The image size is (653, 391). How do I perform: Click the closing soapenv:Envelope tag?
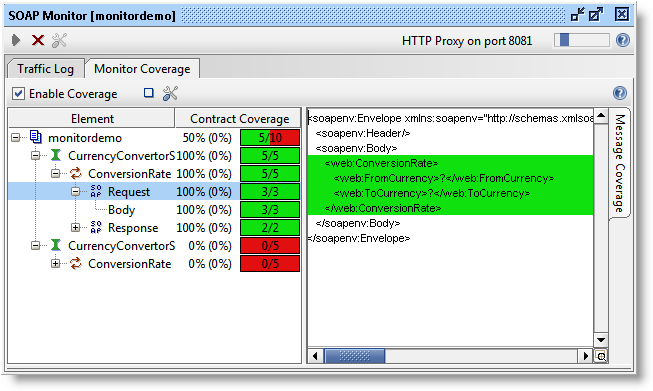coord(359,238)
